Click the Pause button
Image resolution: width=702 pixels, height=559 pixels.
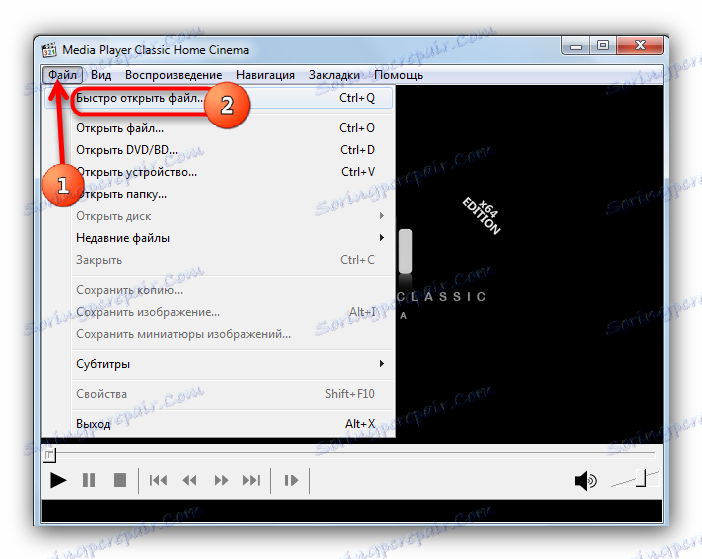[89, 481]
